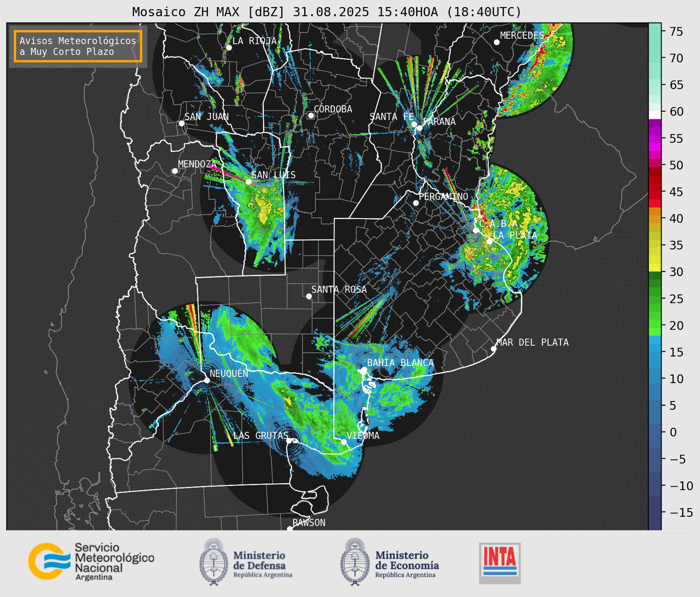The image size is (700, 597).
Task: Click the C.A.B.A. city marker dot
Action: (x=476, y=230)
